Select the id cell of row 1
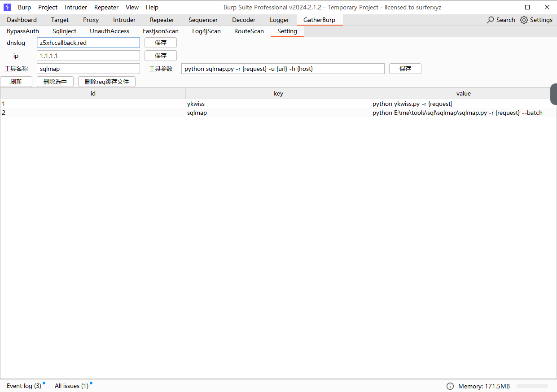This screenshot has height=392, width=557. tap(93, 104)
